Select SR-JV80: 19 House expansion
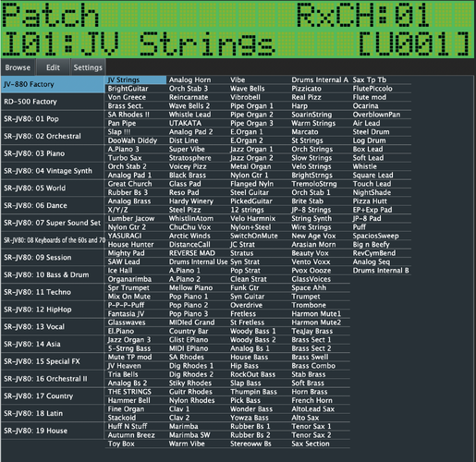476x462 pixels. coord(53,431)
